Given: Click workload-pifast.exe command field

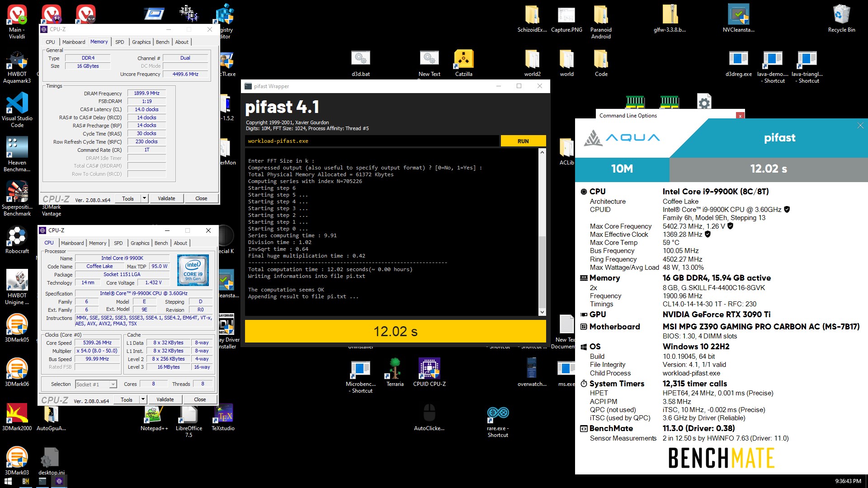Looking at the screenshot, I should click(372, 141).
